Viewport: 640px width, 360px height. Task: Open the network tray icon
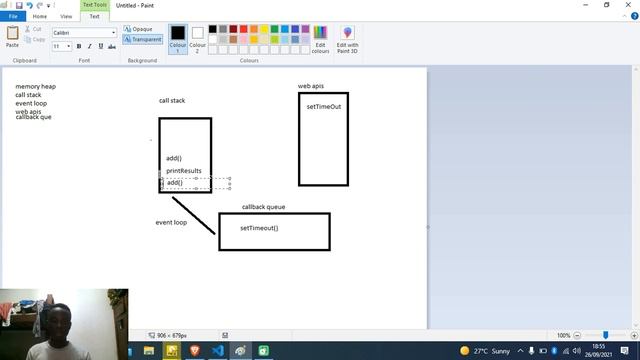point(566,351)
